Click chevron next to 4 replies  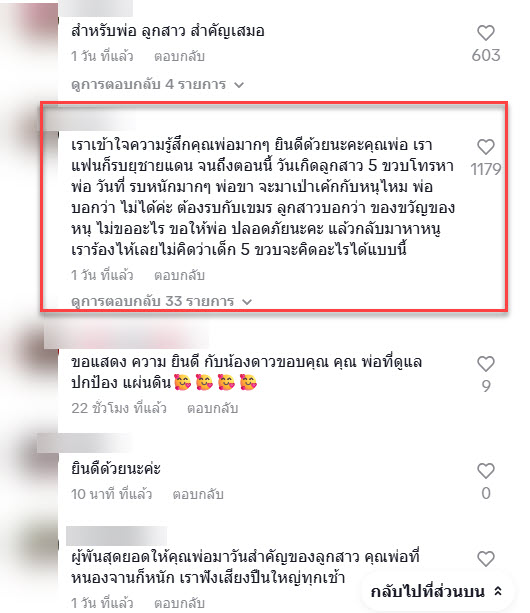239,85
